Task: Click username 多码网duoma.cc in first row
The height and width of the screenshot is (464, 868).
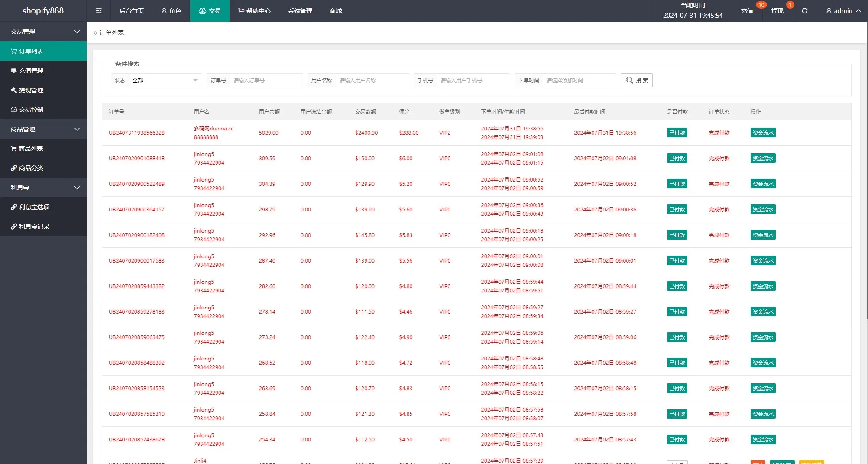Action: [214, 129]
